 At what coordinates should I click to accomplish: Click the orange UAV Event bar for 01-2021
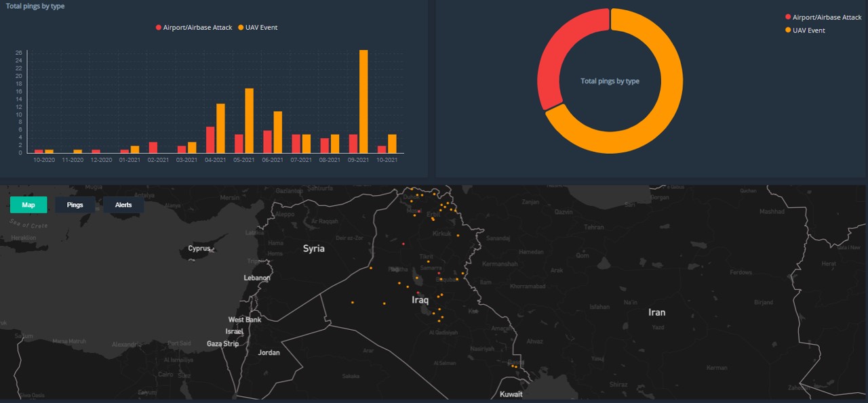tap(134, 149)
